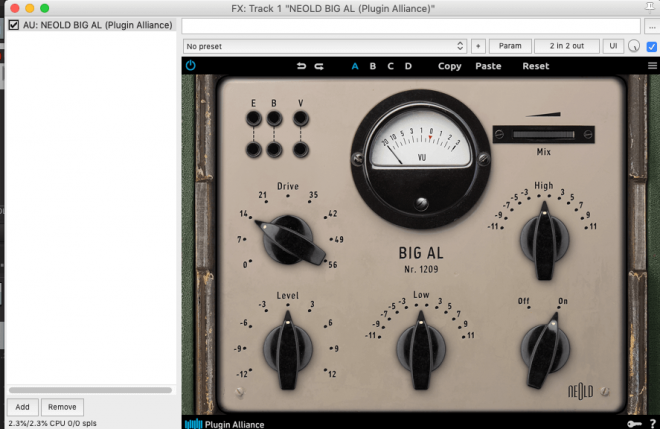Click the Nr. 1209 text
The image size is (660, 429).
click(421, 269)
